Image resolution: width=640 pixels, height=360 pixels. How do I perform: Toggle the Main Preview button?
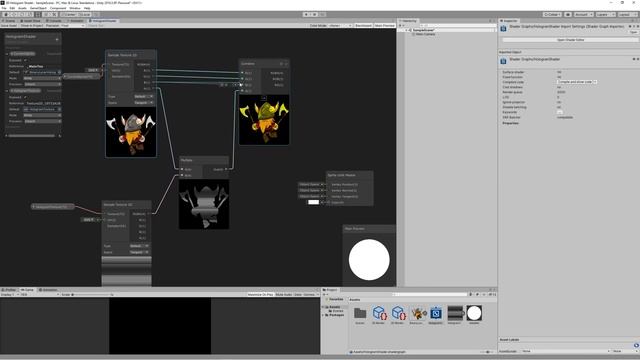(384, 26)
